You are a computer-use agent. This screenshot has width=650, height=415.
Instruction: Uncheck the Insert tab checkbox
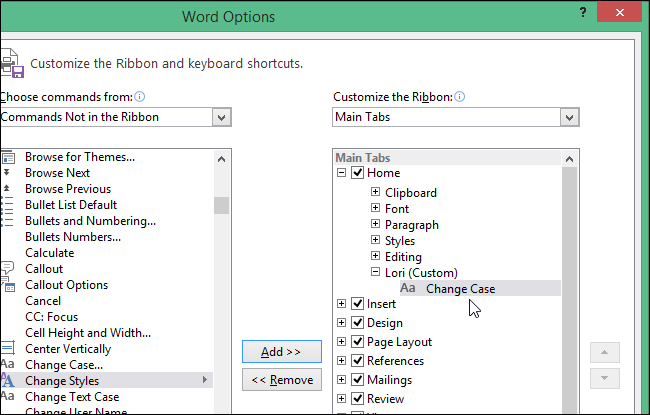tap(357, 304)
